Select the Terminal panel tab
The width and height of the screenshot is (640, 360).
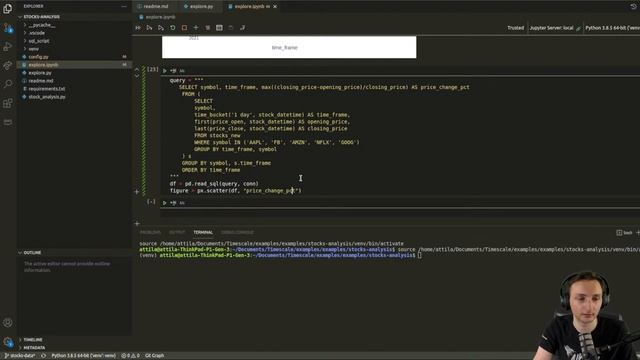pos(203,233)
